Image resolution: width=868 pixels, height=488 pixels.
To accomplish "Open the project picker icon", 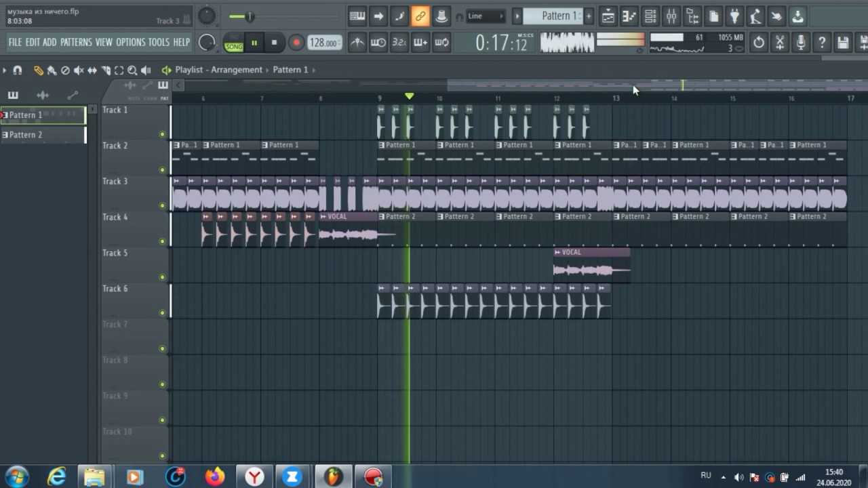I will tap(713, 16).
